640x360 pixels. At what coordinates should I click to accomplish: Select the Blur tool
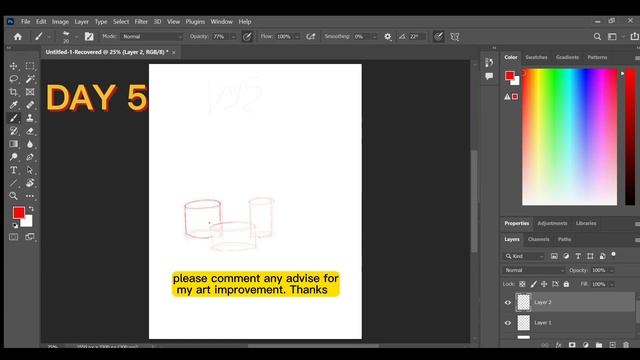30,144
